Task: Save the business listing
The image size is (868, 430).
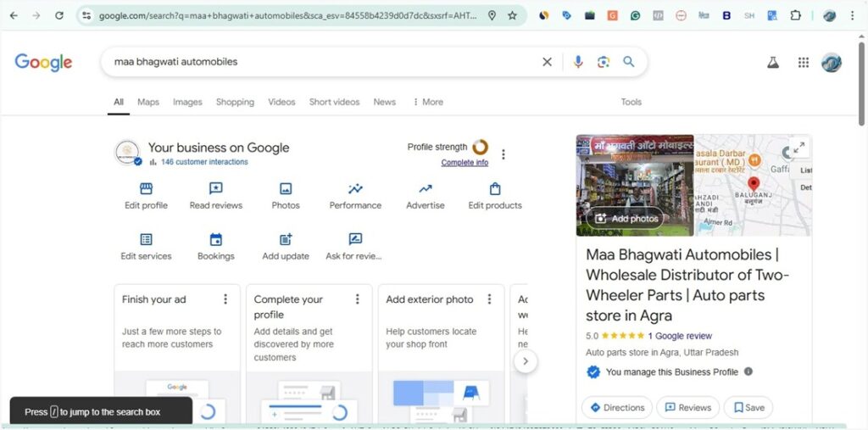Action: click(748, 407)
